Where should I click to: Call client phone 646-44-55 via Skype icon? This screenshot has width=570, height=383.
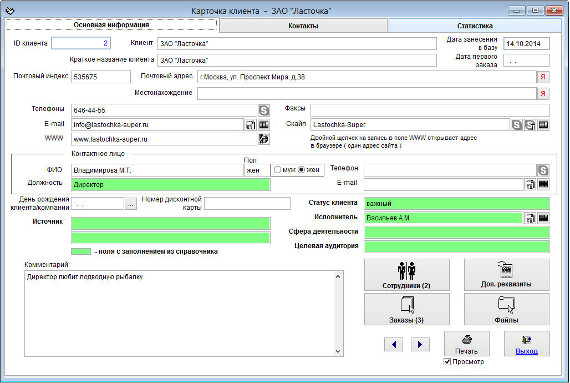coord(264,110)
